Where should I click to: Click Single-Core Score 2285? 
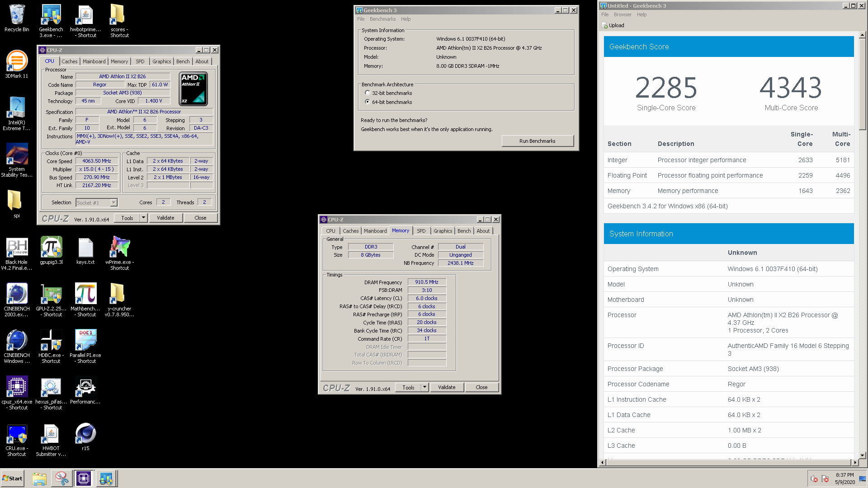666,88
